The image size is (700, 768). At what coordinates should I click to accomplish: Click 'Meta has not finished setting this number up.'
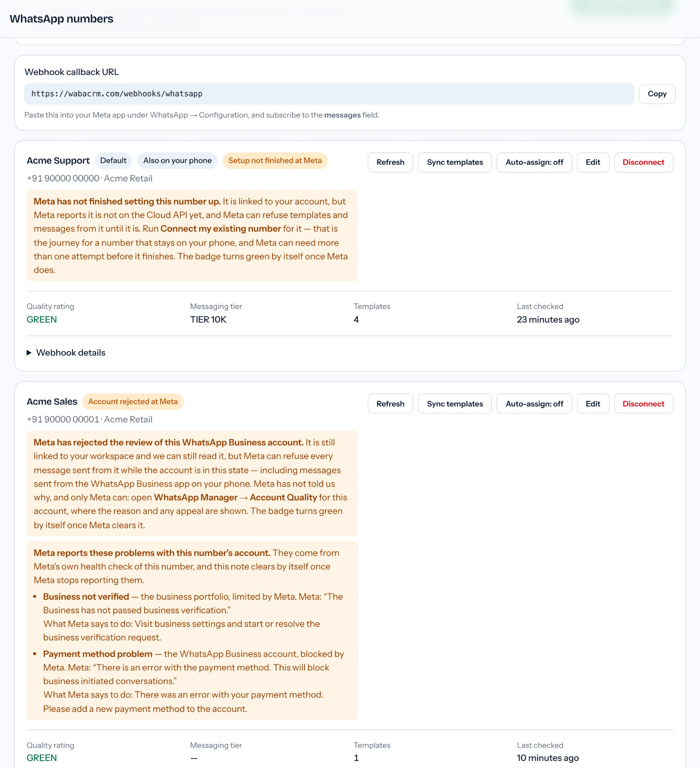pos(127,201)
